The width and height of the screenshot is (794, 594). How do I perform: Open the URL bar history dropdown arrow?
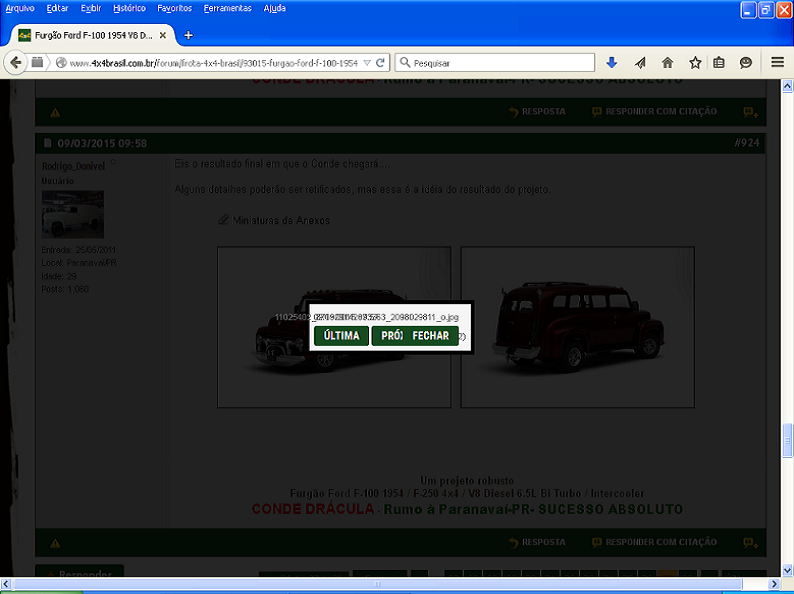pyautogui.click(x=368, y=63)
